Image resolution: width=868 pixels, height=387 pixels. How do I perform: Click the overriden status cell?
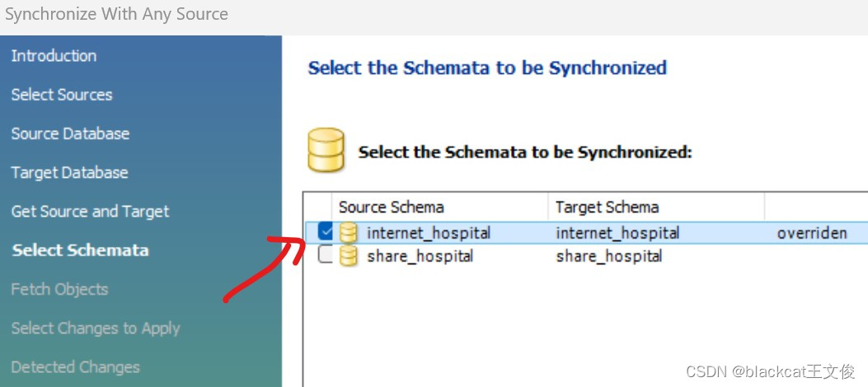(x=812, y=233)
